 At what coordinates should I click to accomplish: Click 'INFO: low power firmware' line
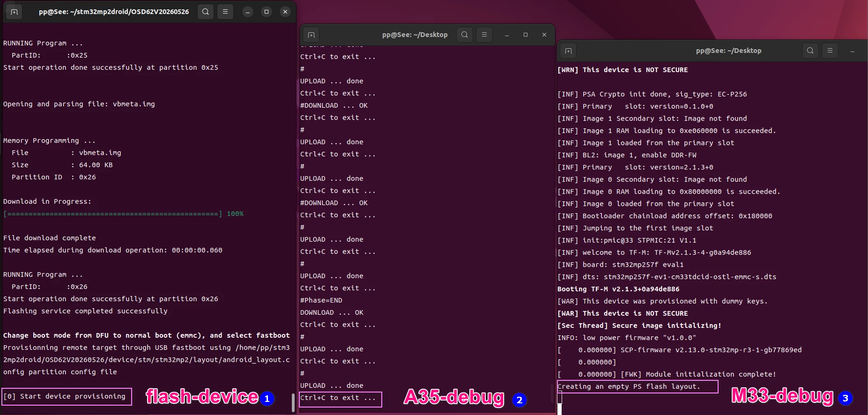coord(627,338)
